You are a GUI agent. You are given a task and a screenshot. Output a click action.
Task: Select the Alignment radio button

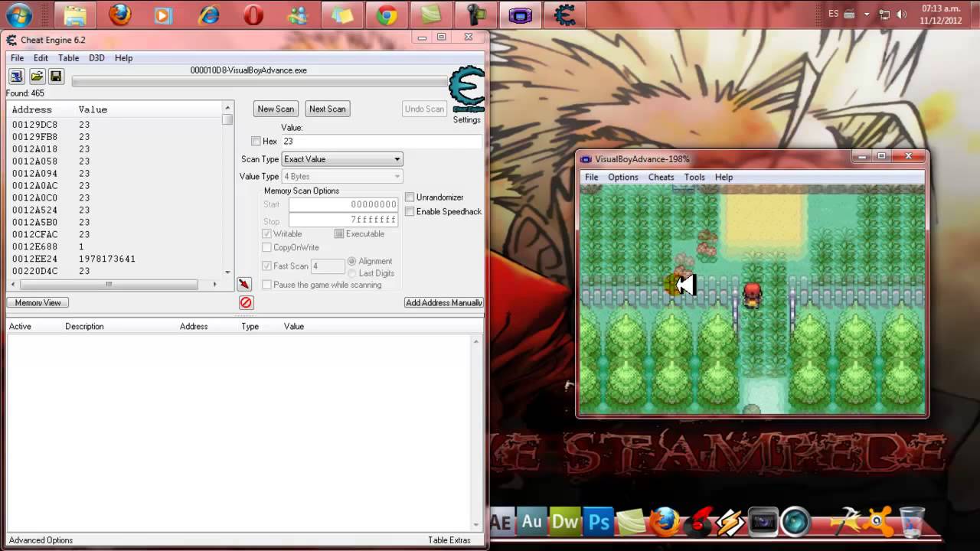(352, 262)
